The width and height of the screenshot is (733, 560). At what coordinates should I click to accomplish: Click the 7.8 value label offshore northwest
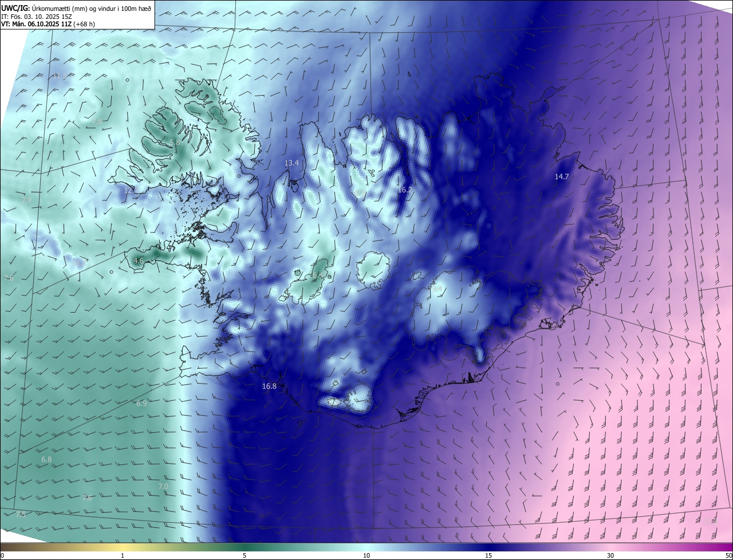click(97, 122)
